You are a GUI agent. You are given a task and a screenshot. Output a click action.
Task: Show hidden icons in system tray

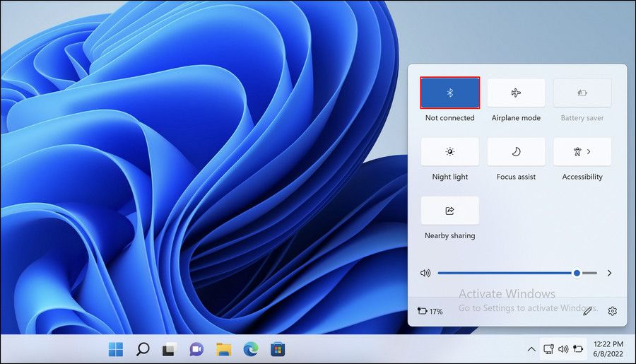(x=531, y=349)
